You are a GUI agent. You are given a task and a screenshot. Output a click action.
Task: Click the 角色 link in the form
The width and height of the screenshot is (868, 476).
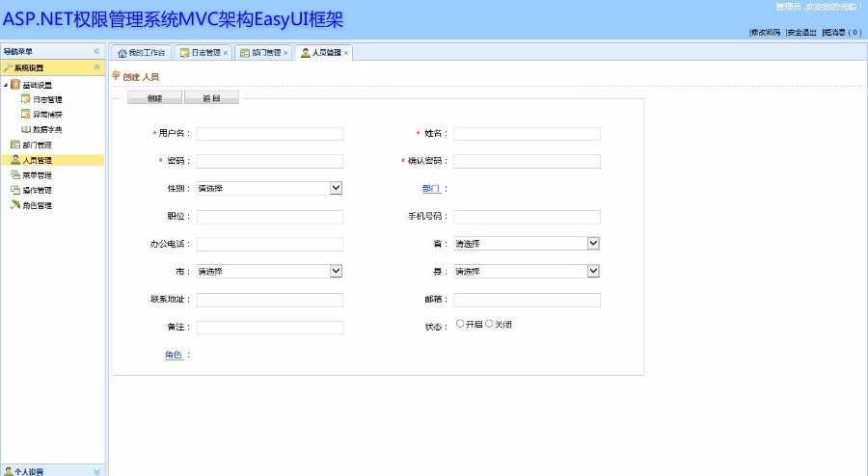(174, 355)
